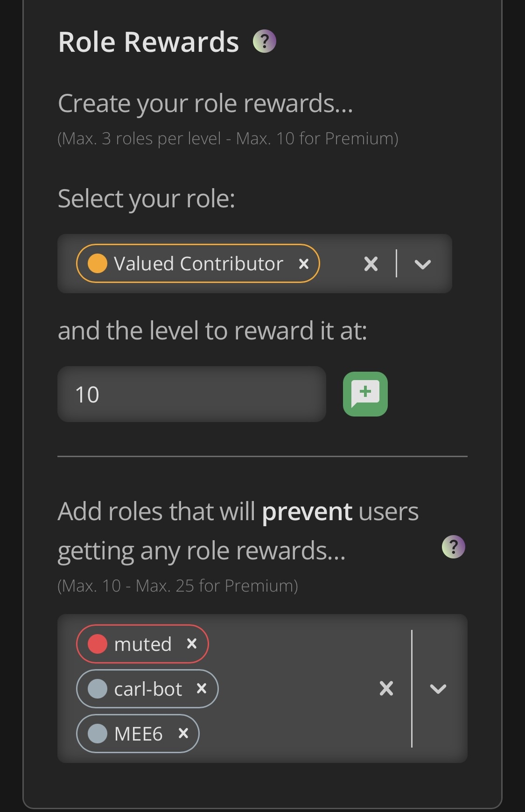Expand the role selection dropdown arrow

tap(423, 264)
